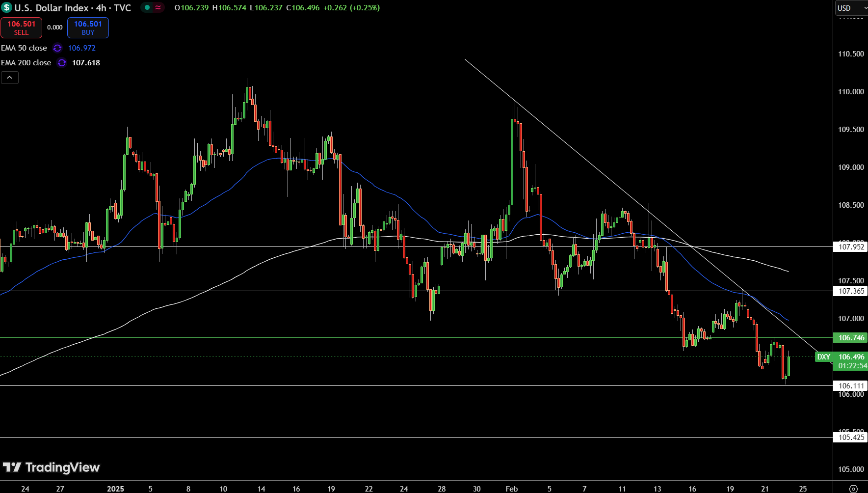Click the 109.000 price scale label
868x493 pixels.
[x=851, y=167]
